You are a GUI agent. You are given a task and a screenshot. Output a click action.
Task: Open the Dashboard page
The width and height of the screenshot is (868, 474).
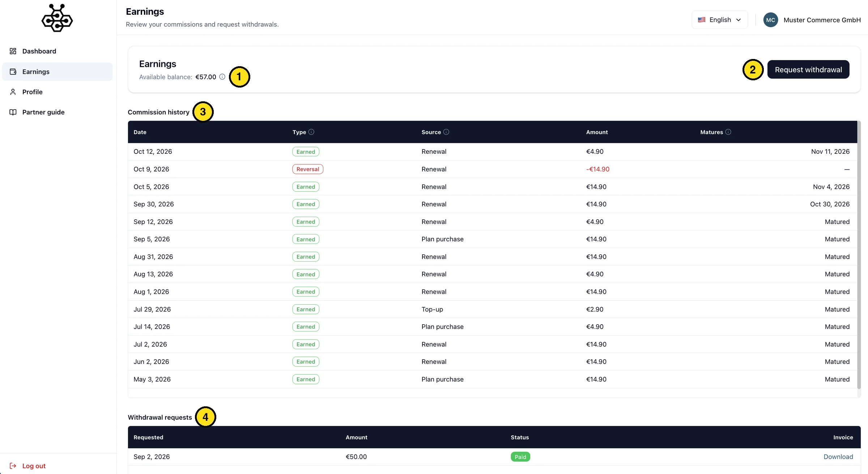pos(57,51)
